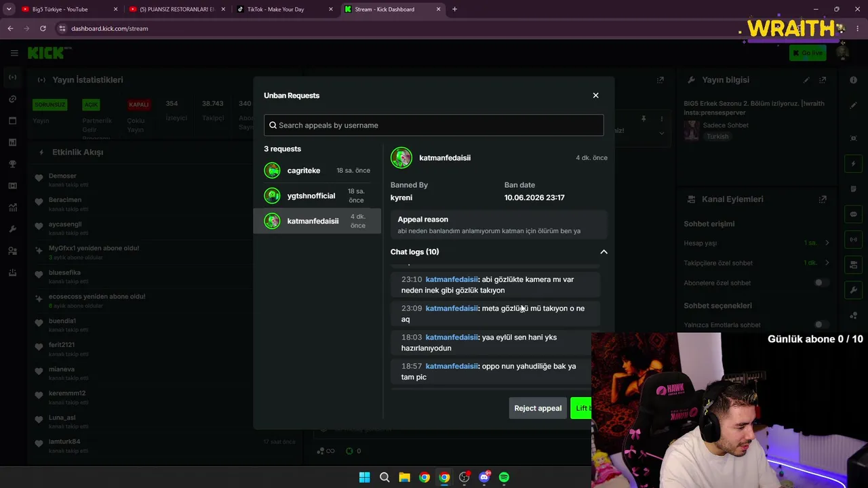Go back in the browser
868x488 pixels.
coord(10,28)
